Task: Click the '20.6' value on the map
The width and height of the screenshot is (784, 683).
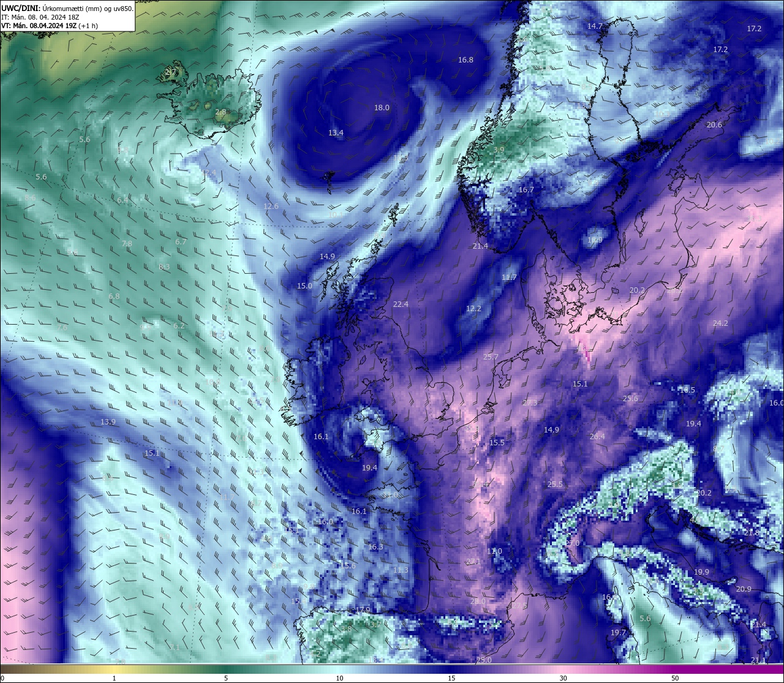Action: (x=714, y=124)
